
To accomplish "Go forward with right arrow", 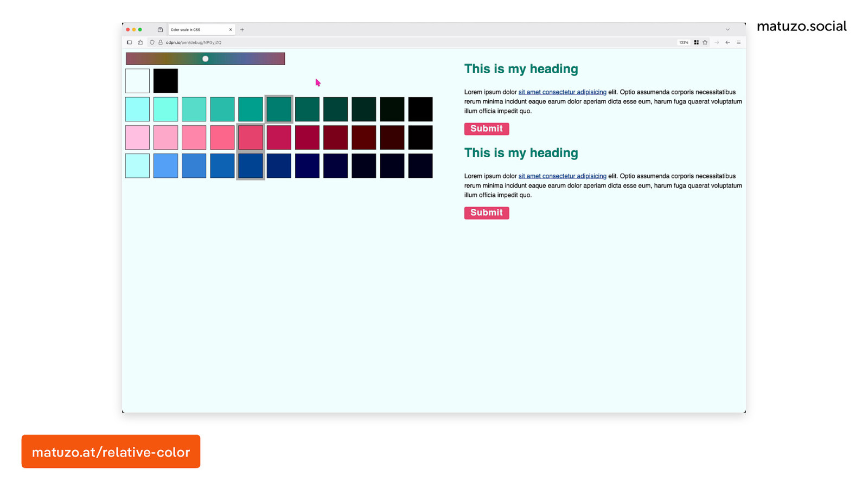I will [x=717, y=42].
